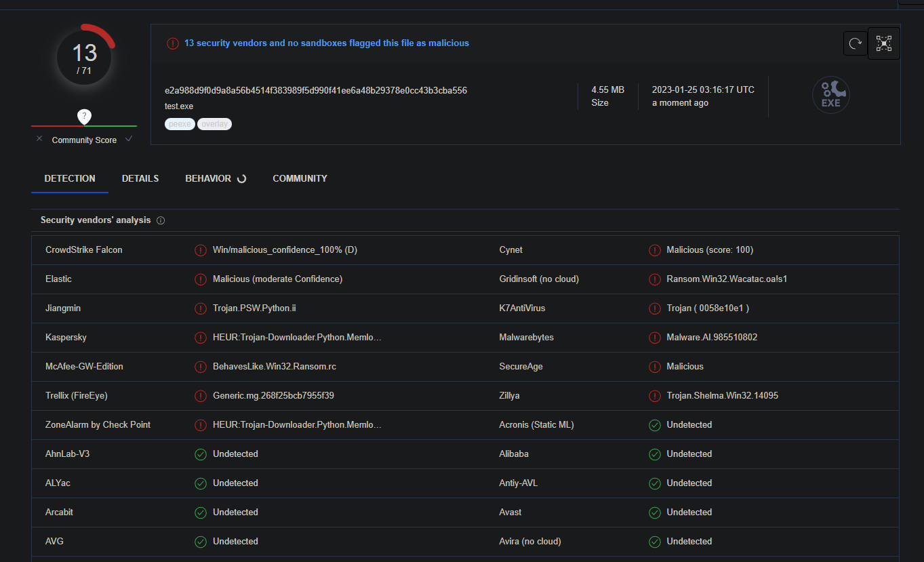This screenshot has height=562, width=924.
Task: Click Kaspersky HEUR:Trojan-Downloader result
Action: [298, 338]
